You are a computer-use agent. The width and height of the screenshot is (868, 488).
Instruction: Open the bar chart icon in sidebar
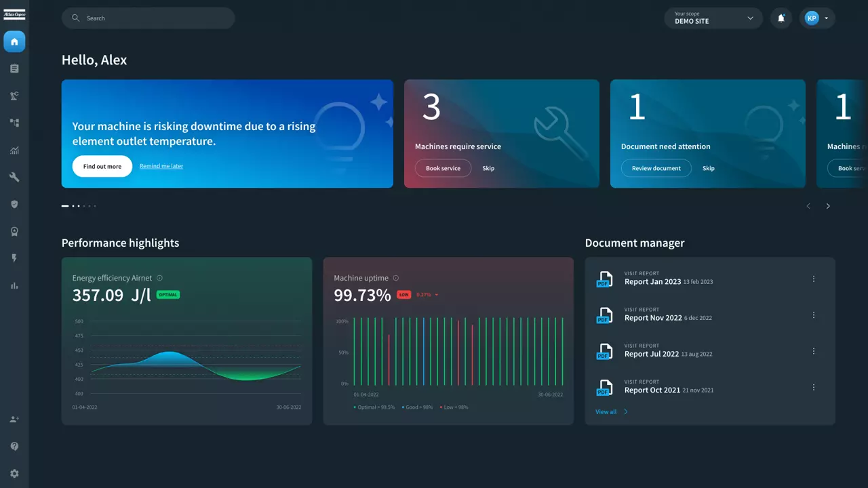14,285
